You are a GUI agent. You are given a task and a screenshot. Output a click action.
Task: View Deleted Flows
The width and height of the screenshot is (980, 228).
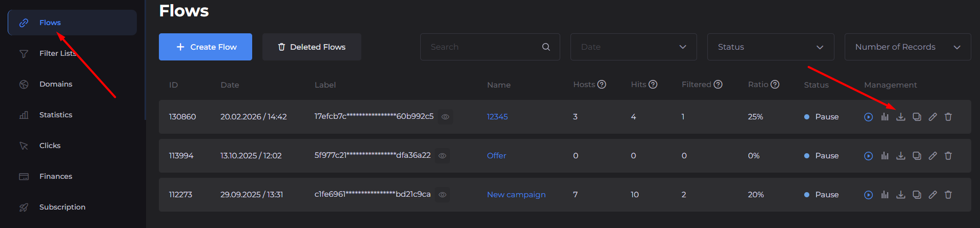pos(312,47)
